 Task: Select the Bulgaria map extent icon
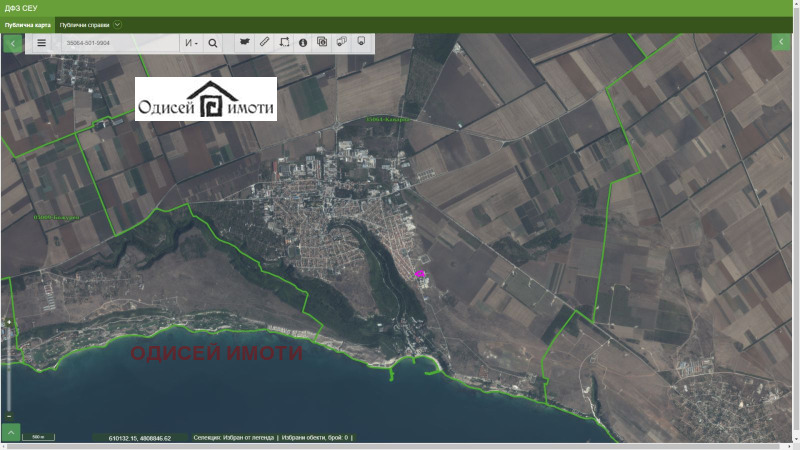(244, 42)
